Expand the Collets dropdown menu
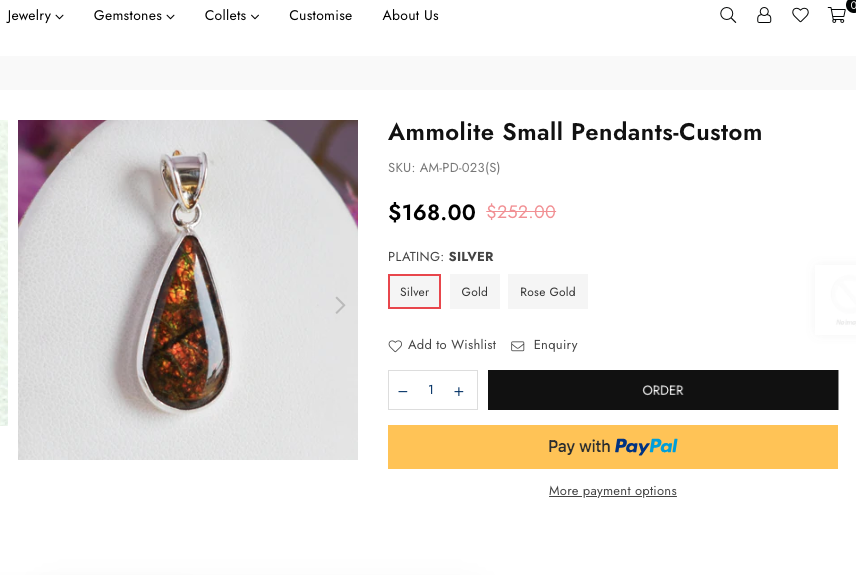856x575 pixels. coord(231,16)
